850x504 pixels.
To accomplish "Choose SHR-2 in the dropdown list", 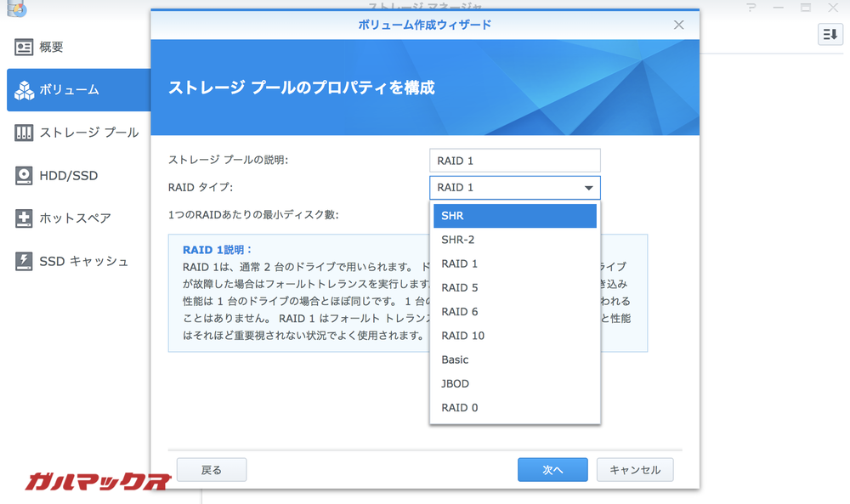I will (514, 239).
